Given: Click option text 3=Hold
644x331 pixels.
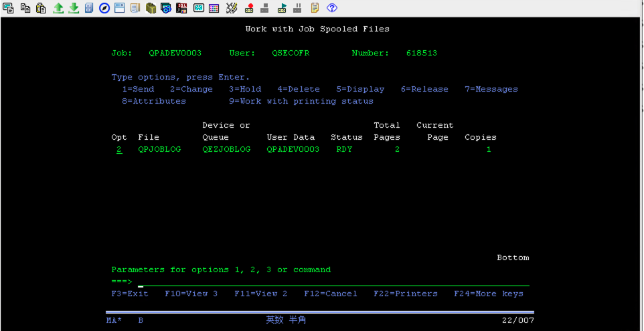Looking at the screenshot, I should (245, 89).
